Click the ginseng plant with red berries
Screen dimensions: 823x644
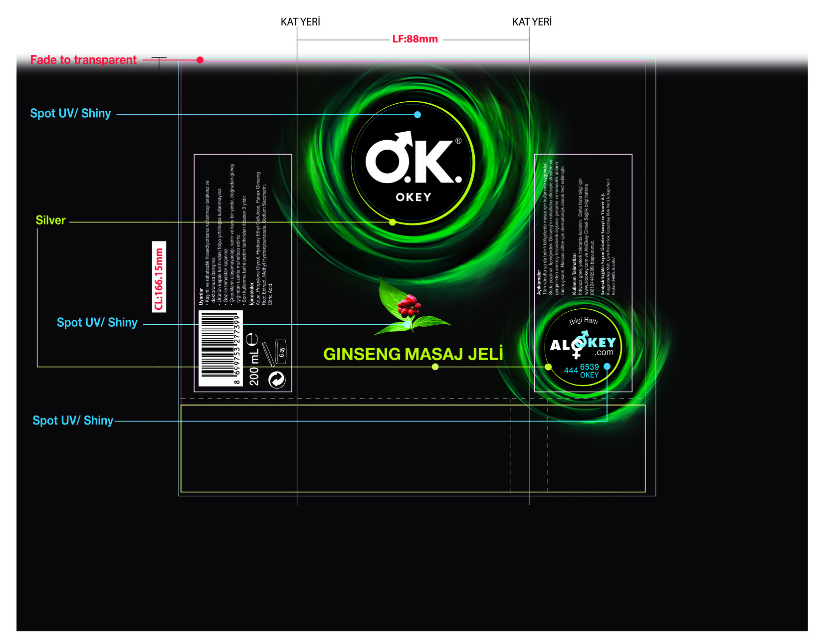coord(412,306)
